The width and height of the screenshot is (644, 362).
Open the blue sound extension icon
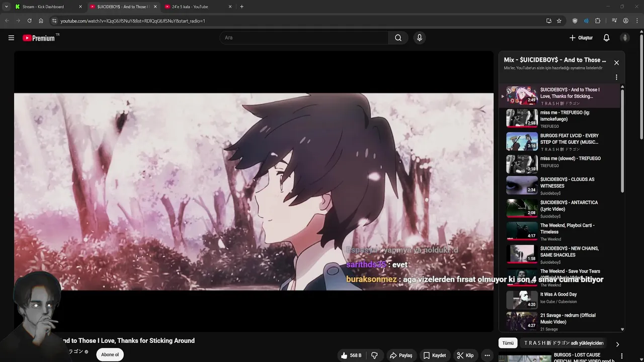tap(586, 21)
